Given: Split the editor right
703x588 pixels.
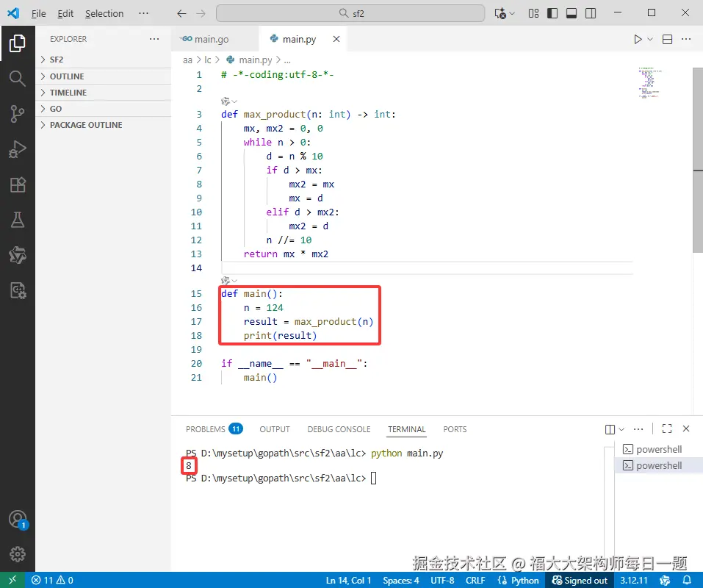Looking at the screenshot, I should [x=667, y=40].
